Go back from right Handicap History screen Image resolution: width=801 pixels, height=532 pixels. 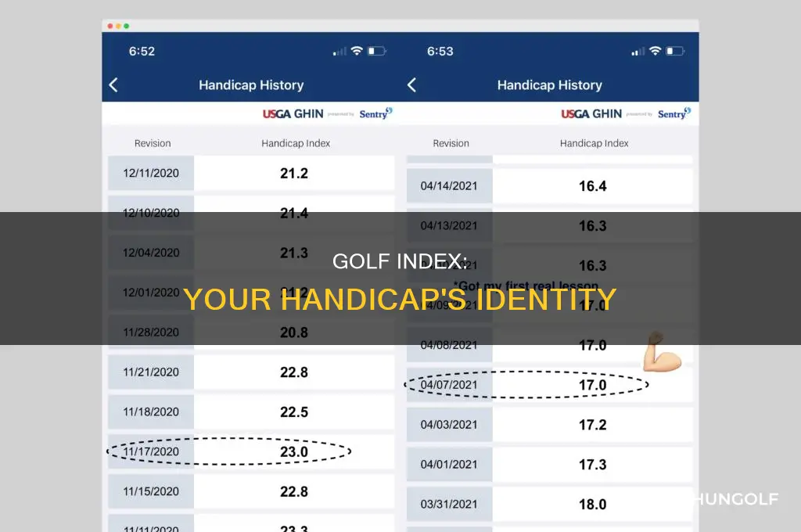(411, 84)
